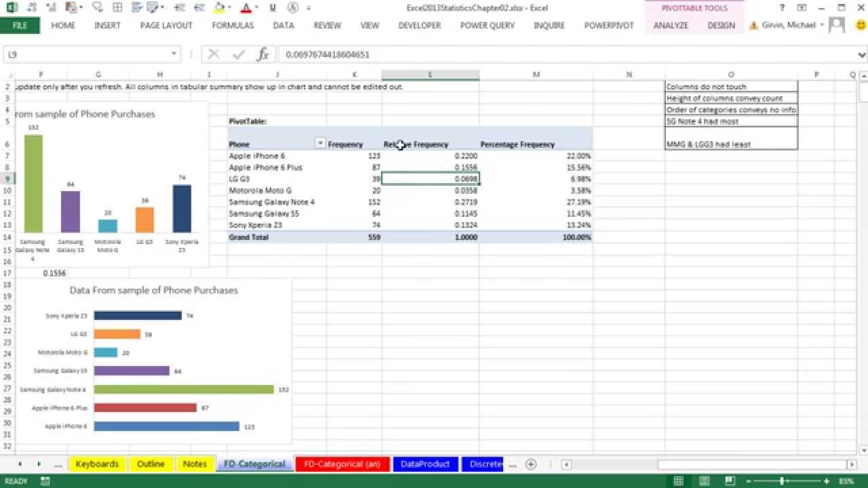
Task: Open the font color dropdown arrow
Action: (255, 9)
